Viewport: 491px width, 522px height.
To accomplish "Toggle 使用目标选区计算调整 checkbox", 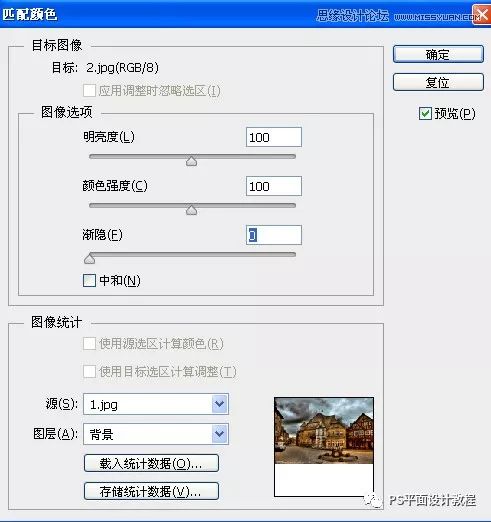I will point(89,371).
